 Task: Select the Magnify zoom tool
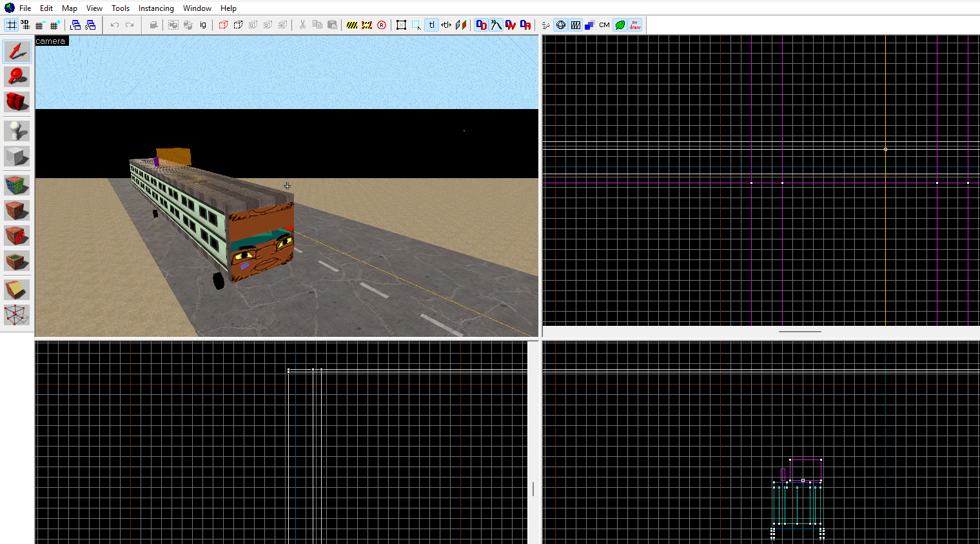point(17,77)
